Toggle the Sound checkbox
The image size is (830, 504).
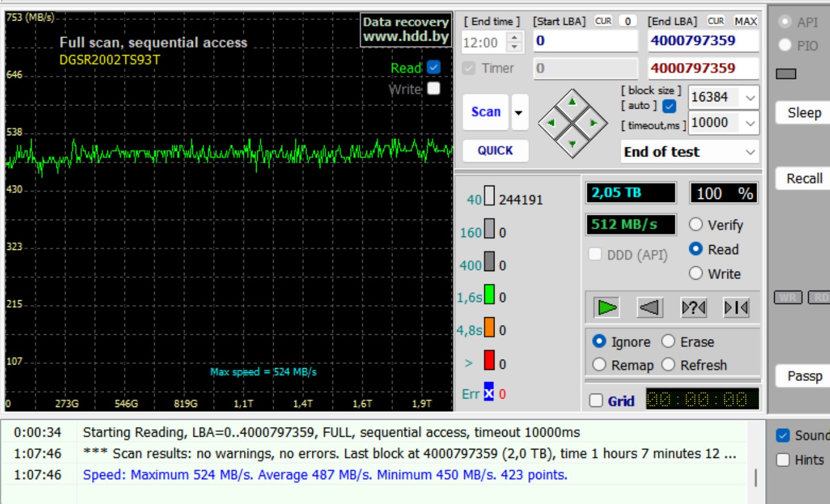click(783, 435)
